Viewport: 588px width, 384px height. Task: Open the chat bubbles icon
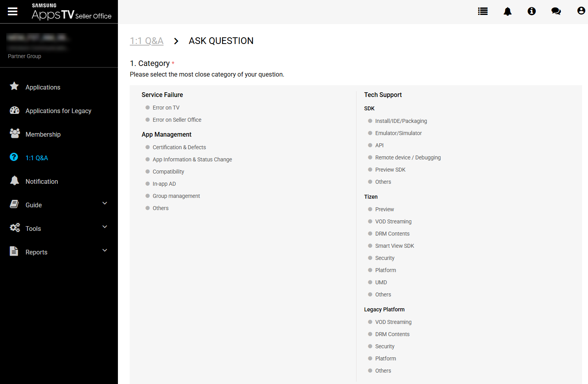click(556, 11)
